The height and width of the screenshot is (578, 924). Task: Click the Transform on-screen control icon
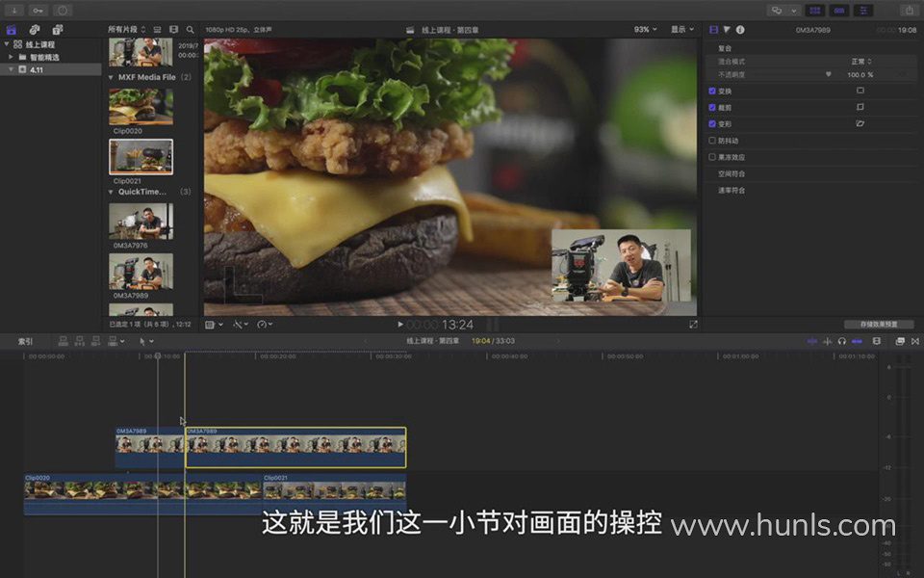coord(860,91)
